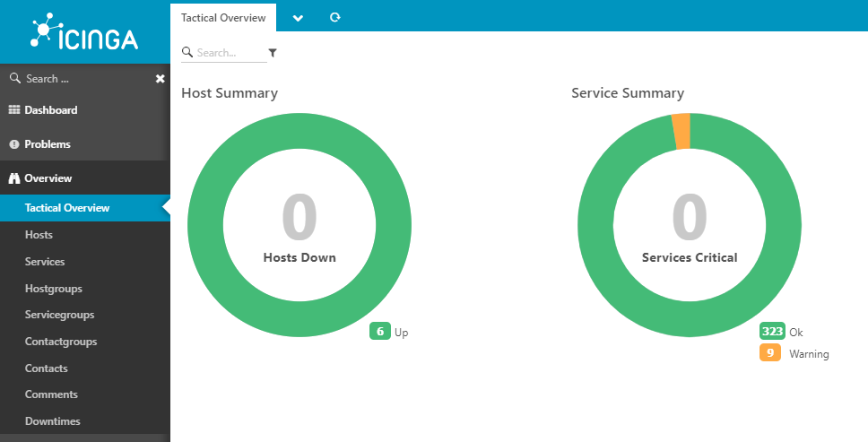Select Tactical Overview in sidebar
The width and height of the screenshot is (868, 442).
85,208
